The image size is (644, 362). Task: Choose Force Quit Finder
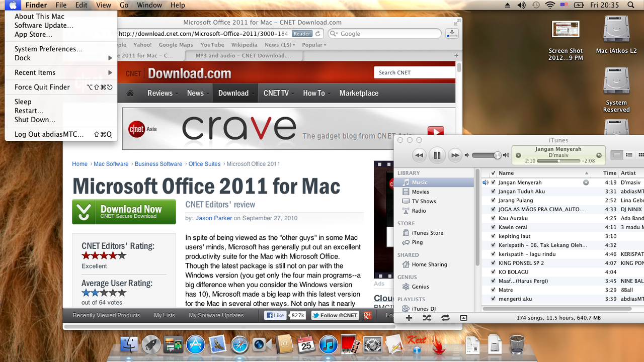pos(61,87)
